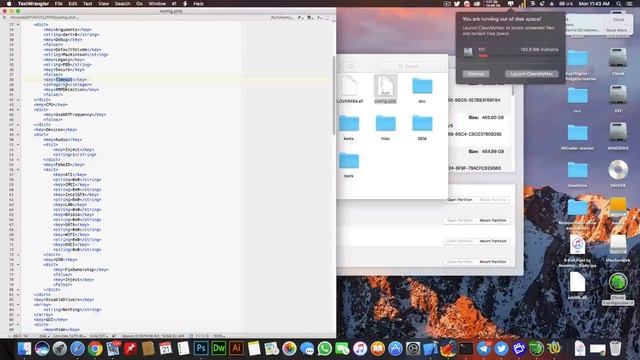Image resolution: width=640 pixels, height=360 pixels.
Task: Launch Dreamweaver from the Dock
Action: 219,349
